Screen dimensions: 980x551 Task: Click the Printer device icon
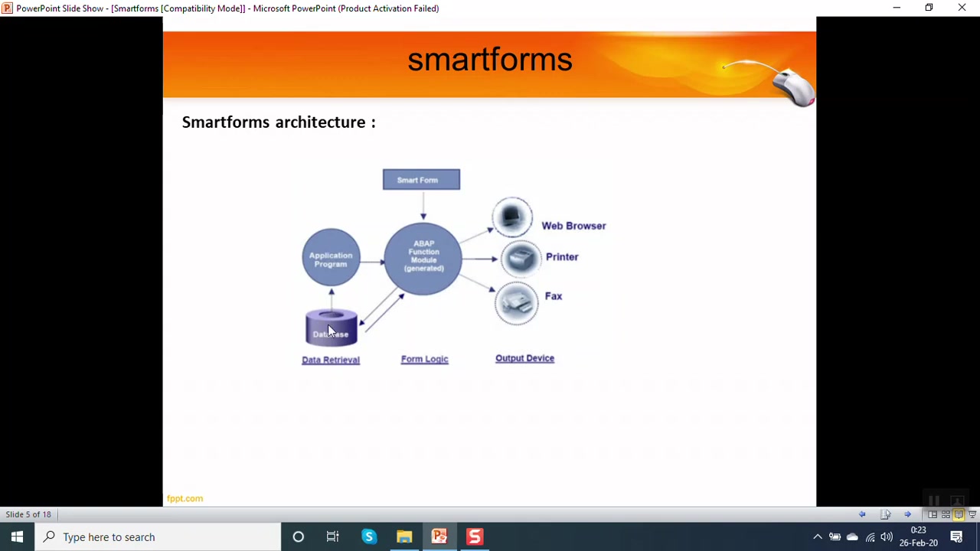tap(521, 259)
